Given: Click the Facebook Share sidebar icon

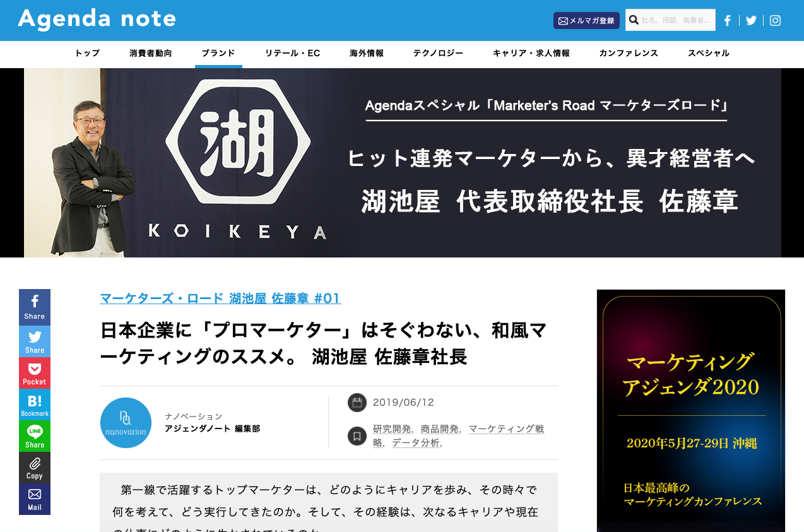Looking at the screenshot, I should pyautogui.click(x=35, y=307).
